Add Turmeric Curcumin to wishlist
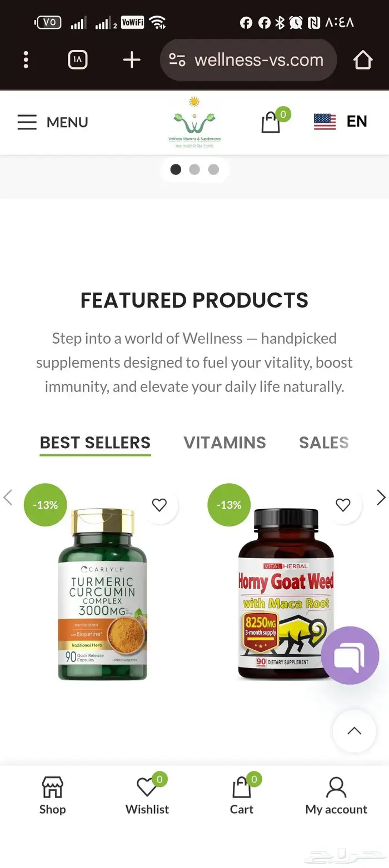 pos(159,505)
